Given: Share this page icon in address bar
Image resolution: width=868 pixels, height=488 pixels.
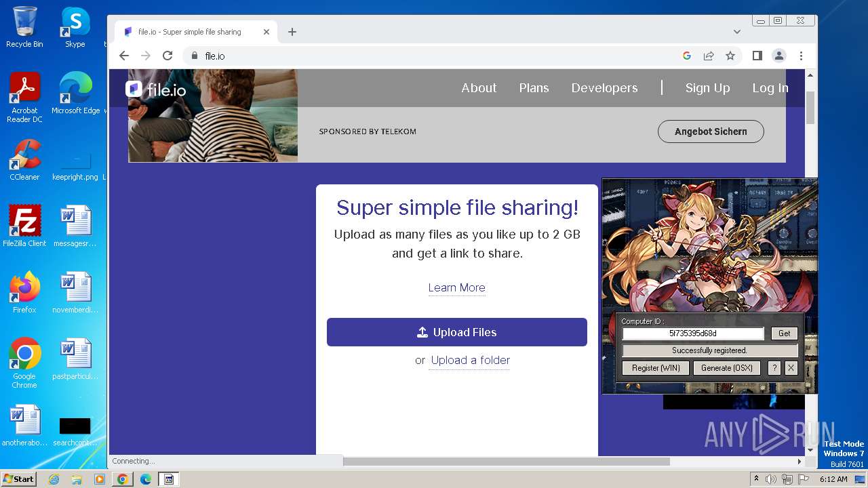Looking at the screenshot, I should (x=709, y=56).
